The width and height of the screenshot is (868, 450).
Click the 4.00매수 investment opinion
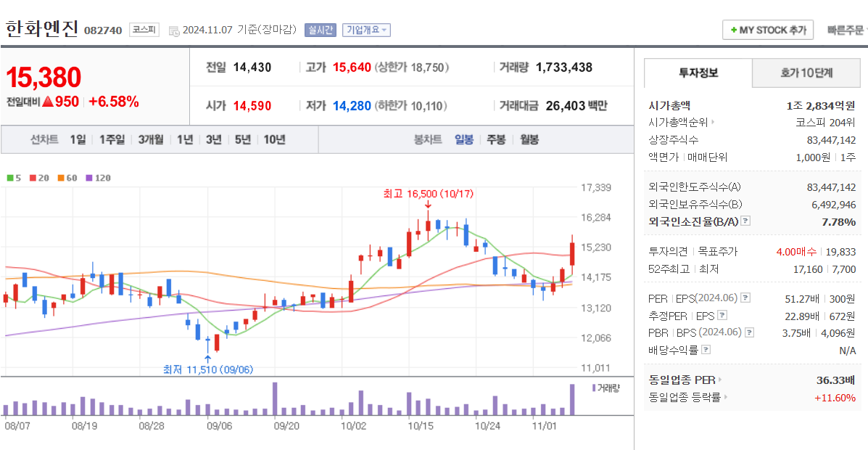click(x=796, y=252)
